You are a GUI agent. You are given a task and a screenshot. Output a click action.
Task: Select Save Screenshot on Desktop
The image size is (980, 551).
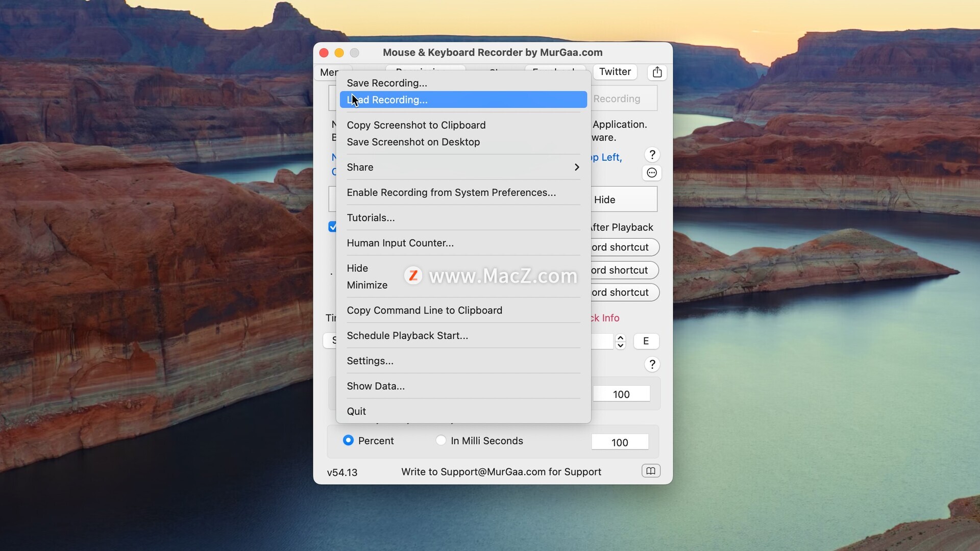(x=463, y=142)
